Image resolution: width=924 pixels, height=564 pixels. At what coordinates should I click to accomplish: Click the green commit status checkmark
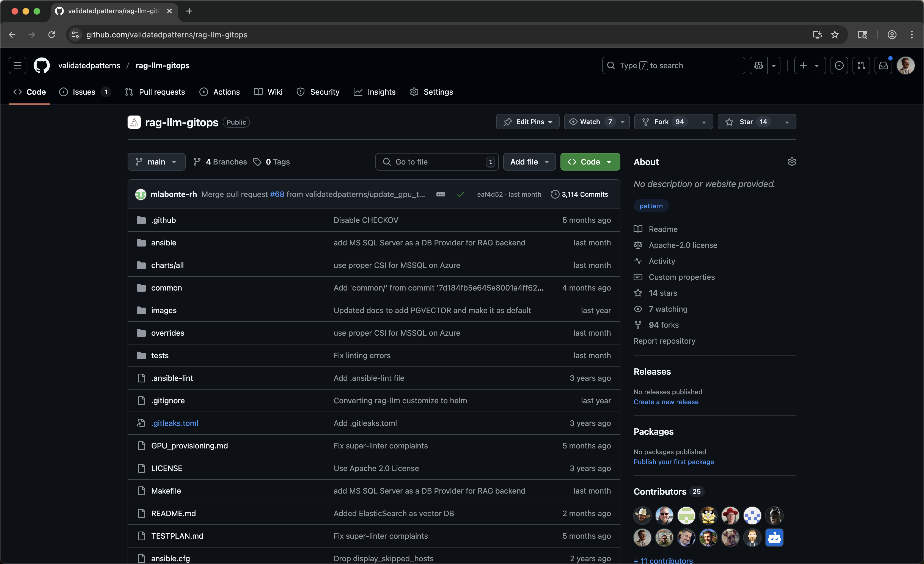(x=461, y=195)
